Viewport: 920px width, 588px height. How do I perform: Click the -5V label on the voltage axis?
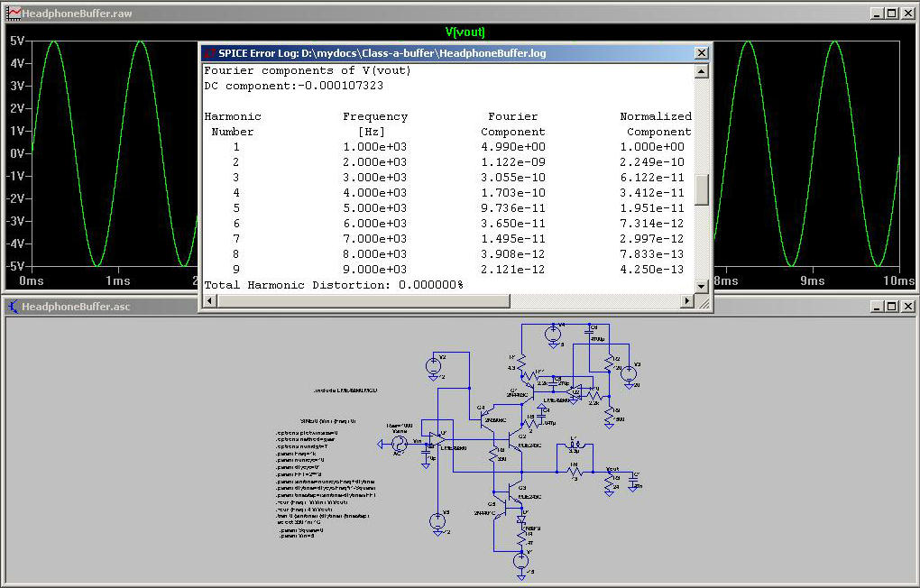click(x=16, y=266)
